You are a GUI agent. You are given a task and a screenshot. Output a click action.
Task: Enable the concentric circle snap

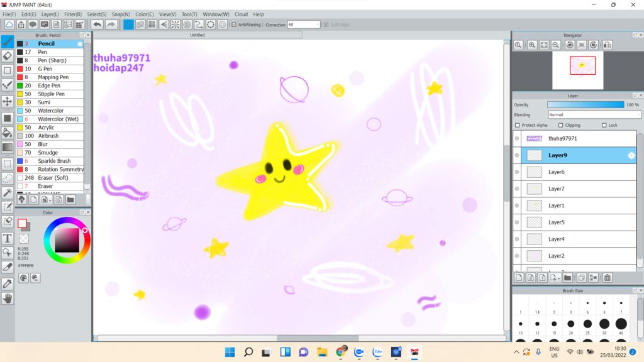(x=187, y=25)
